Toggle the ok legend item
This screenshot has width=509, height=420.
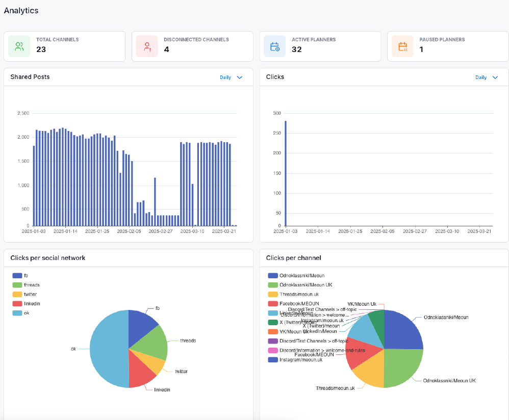click(x=21, y=313)
